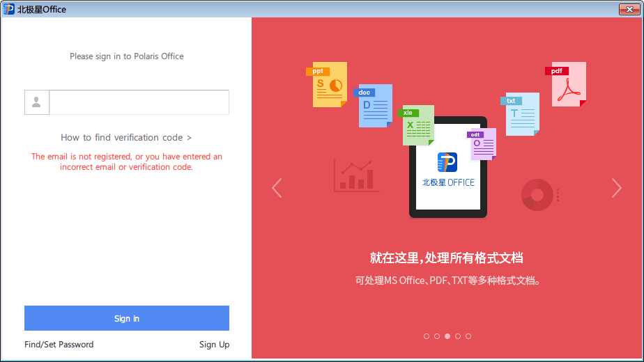This screenshot has width=644, height=362.
Task: Click the txt file icon
Action: 520,114
